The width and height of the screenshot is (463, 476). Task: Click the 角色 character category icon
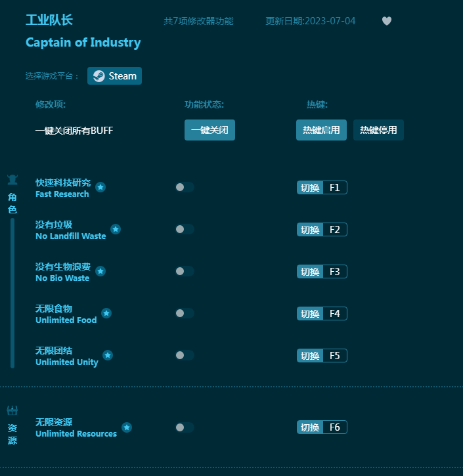(12, 180)
